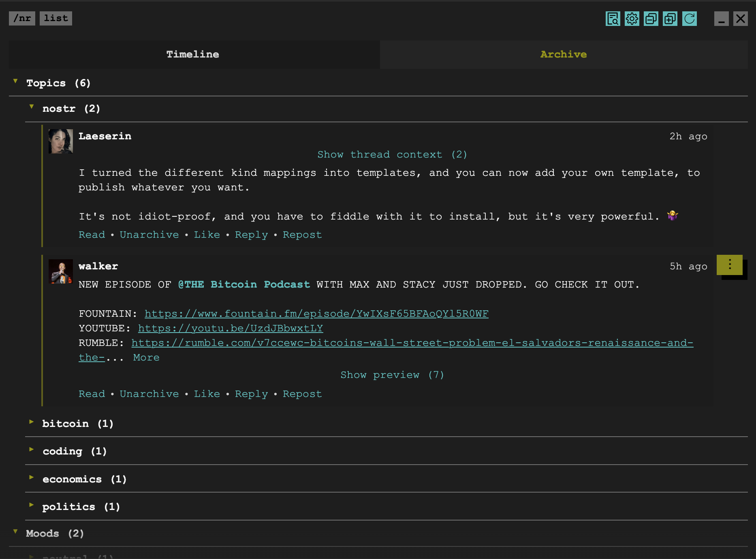Click Show preview (7) on walker's post
The image size is (756, 559).
point(392,375)
